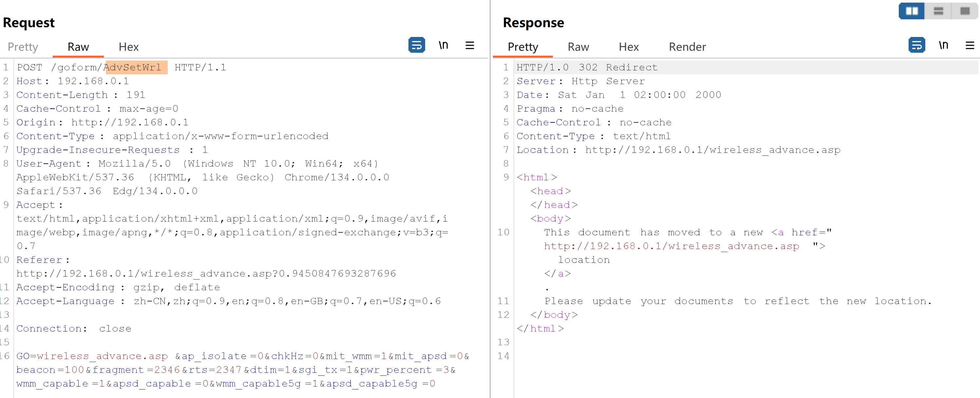This screenshot has height=398, width=980.
Task: Click the Content-Length header value 191
Action: click(135, 95)
